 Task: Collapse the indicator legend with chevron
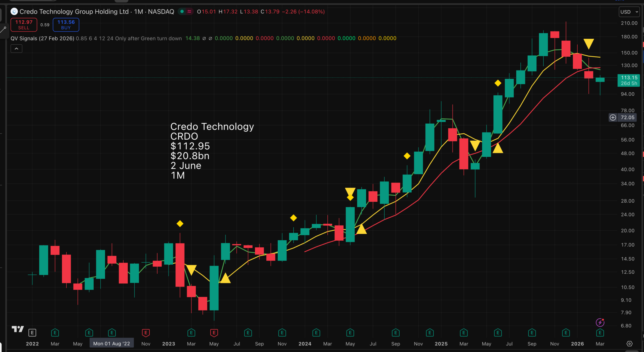coord(16,49)
